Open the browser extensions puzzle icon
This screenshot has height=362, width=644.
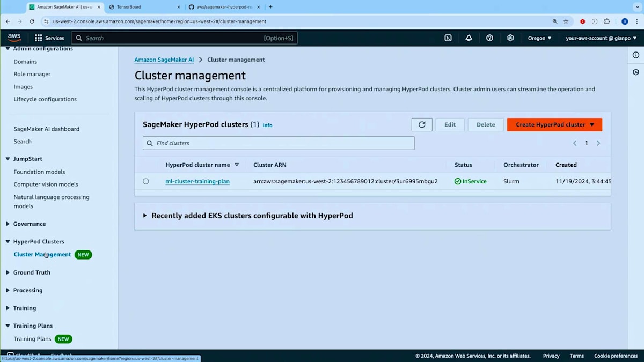pyautogui.click(x=607, y=21)
